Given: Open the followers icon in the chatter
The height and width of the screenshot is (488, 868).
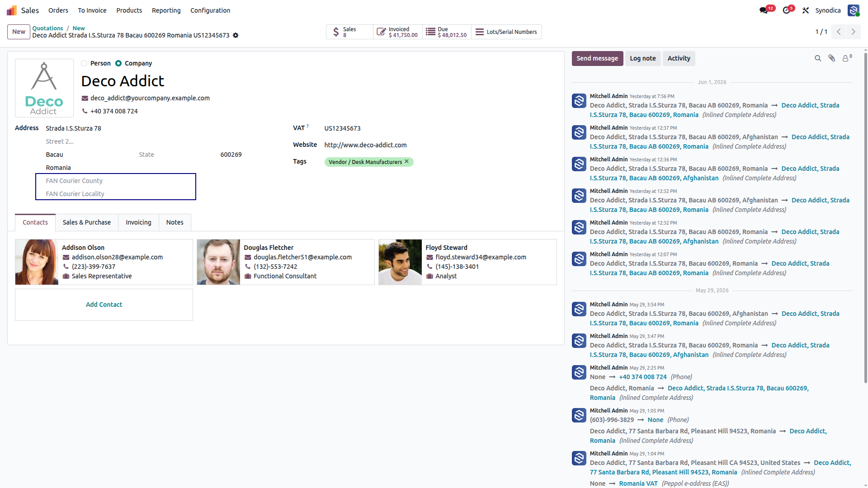Looking at the screenshot, I should (x=847, y=58).
